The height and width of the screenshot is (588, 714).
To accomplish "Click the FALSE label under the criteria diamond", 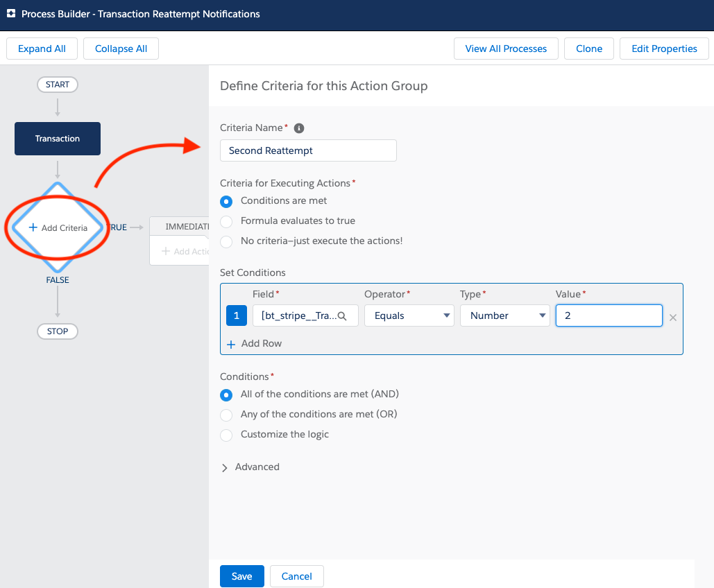I will click(58, 280).
